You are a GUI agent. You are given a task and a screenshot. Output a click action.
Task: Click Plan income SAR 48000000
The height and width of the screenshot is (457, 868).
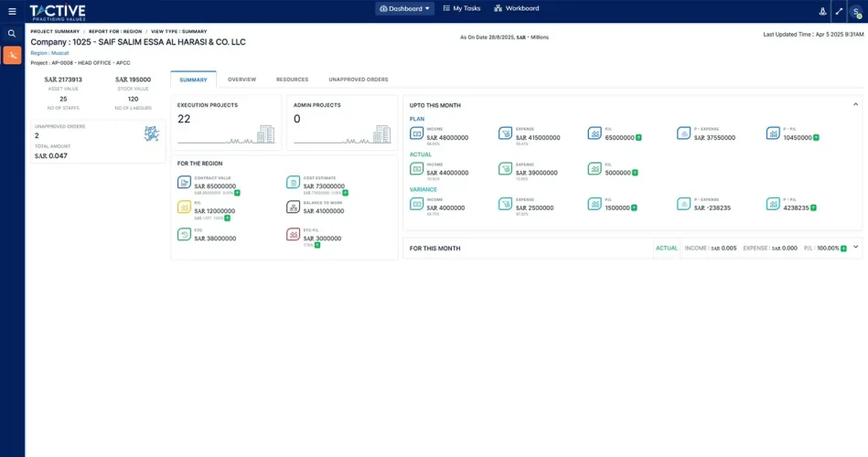pos(447,138)
